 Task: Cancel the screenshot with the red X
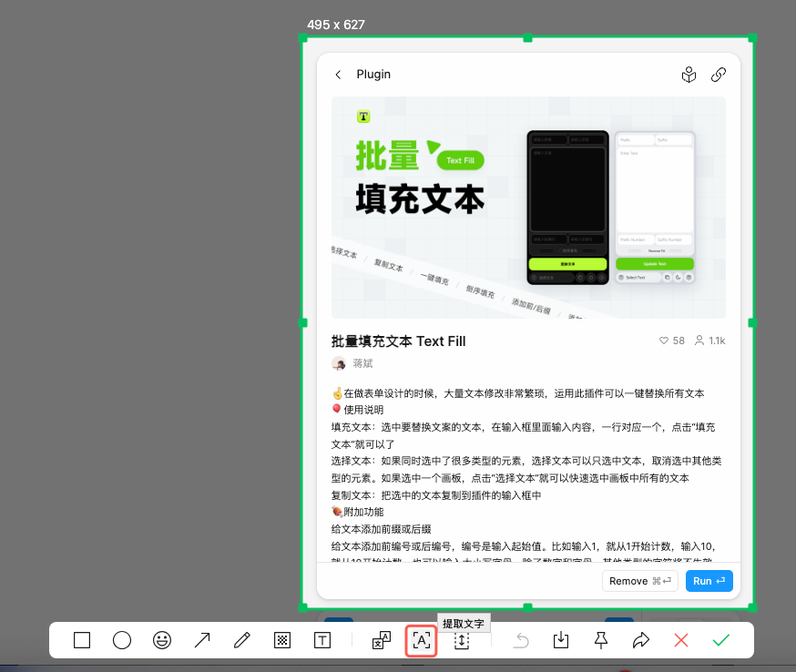(681, 640)
